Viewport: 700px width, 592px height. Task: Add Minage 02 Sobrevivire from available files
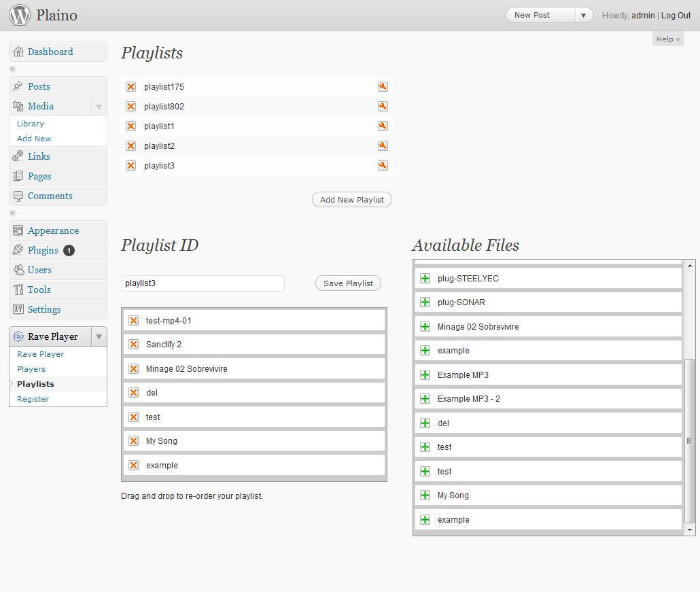click(425, 326)
